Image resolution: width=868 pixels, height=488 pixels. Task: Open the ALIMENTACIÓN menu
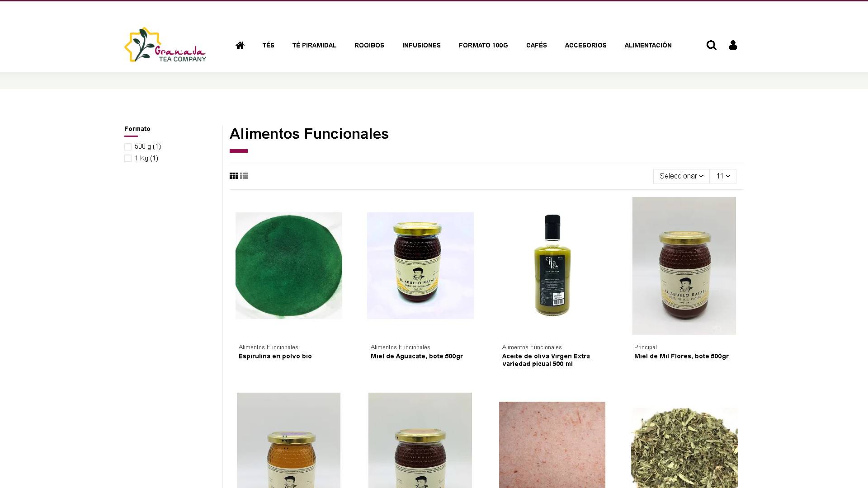[648, 45]
